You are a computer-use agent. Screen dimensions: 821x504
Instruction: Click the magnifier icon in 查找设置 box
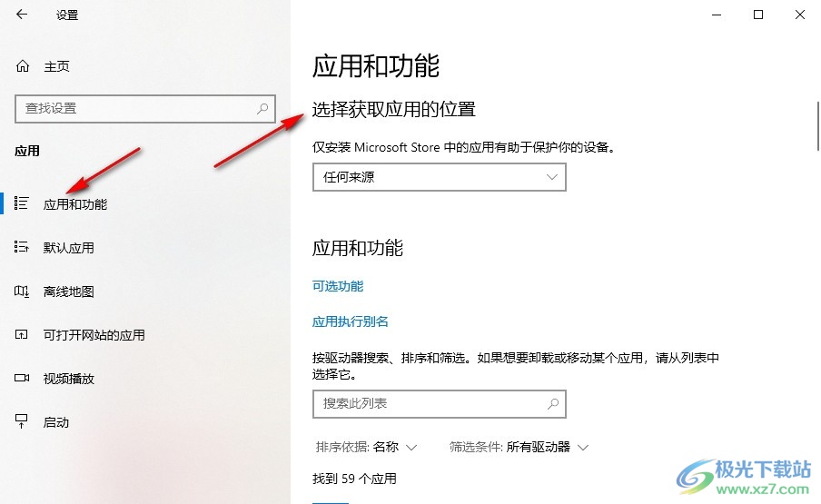tap(262, 108)
